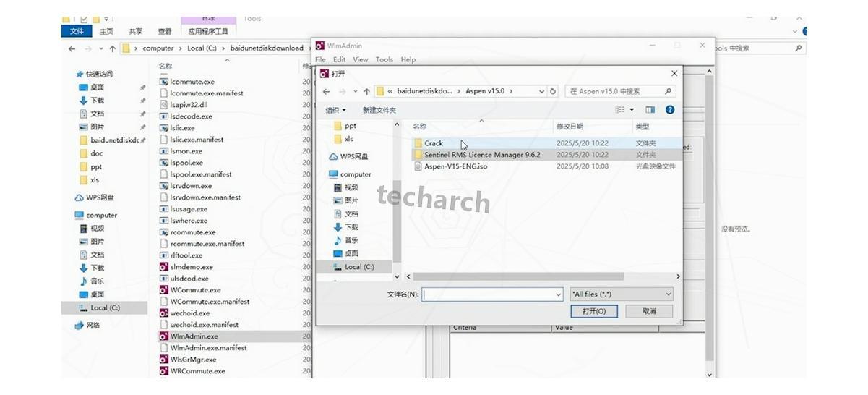Screen dimensions: 868x395
Task: Select WlmAdmin.exe in Explorer file list
Action: pos(189,336)
